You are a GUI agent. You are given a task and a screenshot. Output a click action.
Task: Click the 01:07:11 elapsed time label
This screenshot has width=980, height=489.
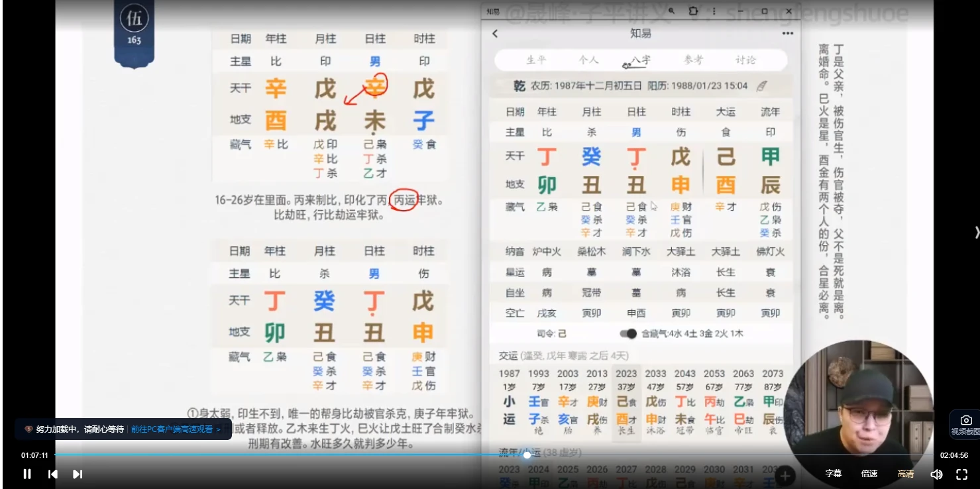(x=34, y=455)
